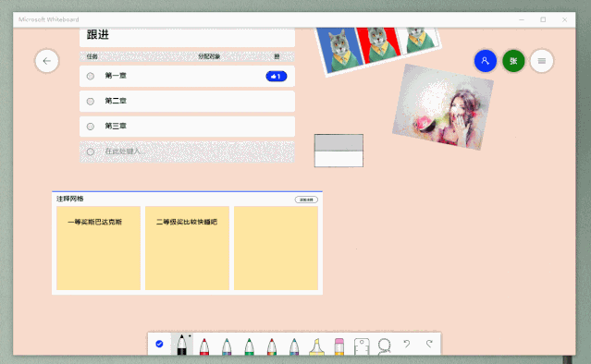Click the 第二章 task text
591x364 pixels.
[x=116, y=101]
